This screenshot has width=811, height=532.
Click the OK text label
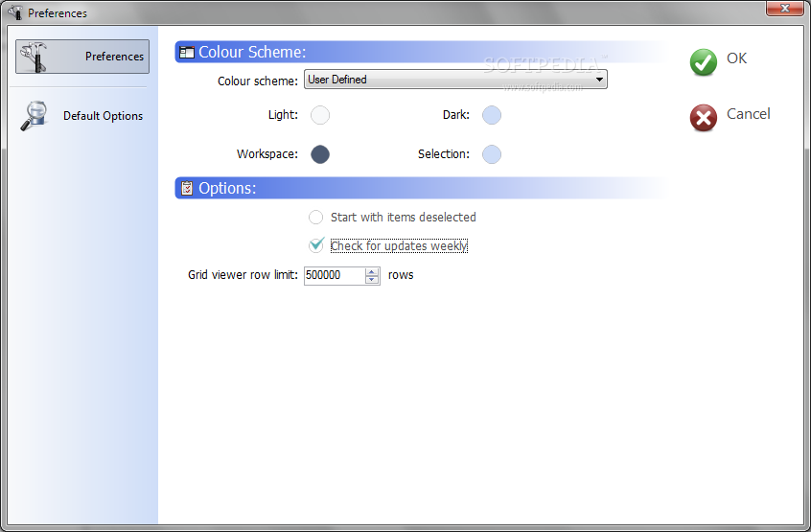pos(736,58)
